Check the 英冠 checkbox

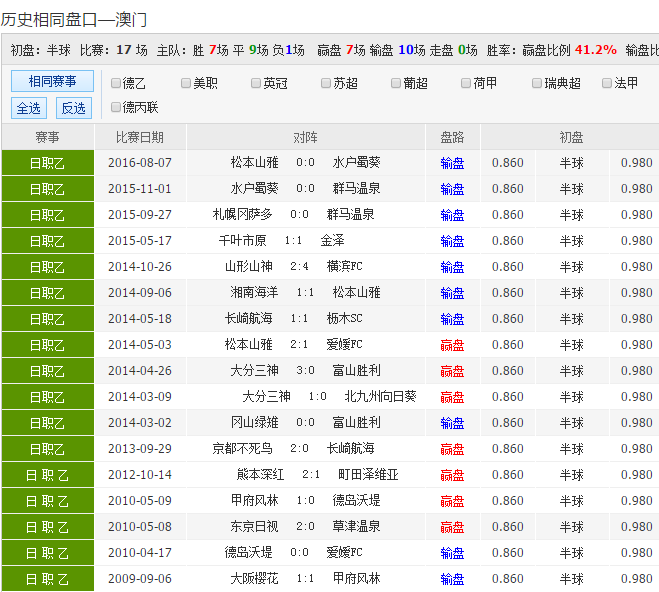tap(256, 83)
